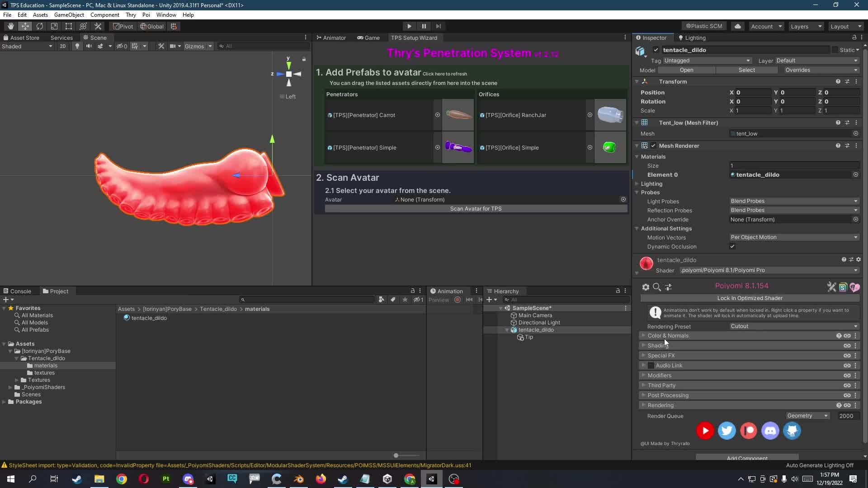The image size is (868, 488).
Task: Activate the Rect tool
Action: [68, 26]
